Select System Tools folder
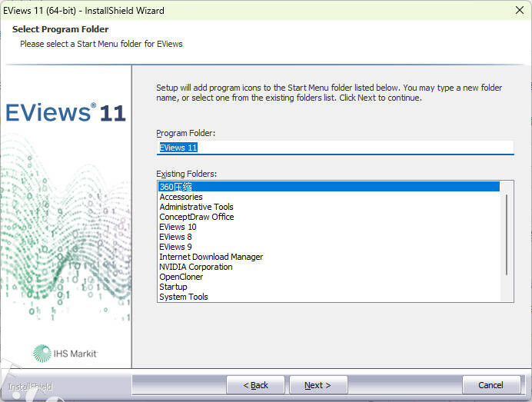 (x=183, y=297)
